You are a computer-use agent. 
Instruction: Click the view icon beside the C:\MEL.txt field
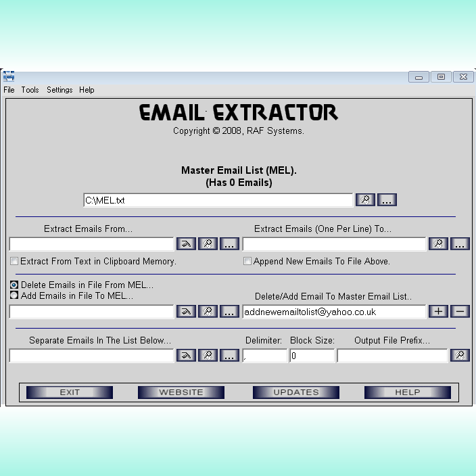pyautogui.click(x=365, y=200)
